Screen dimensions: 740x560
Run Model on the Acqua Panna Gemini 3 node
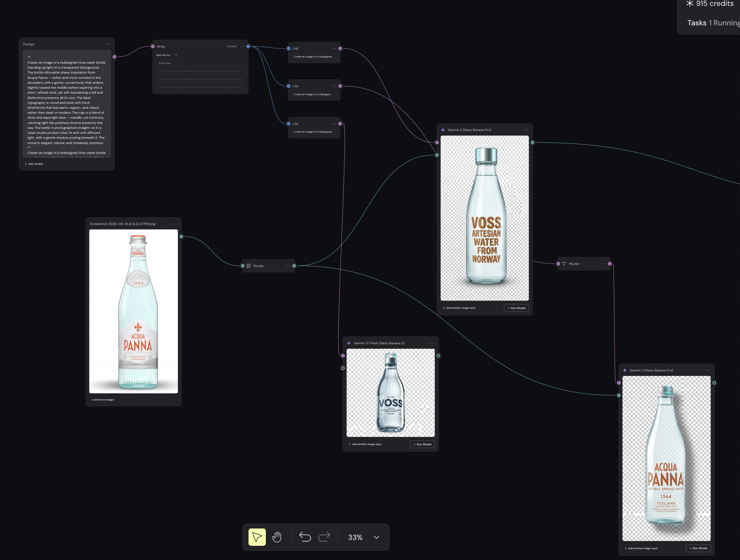point(698,548)
